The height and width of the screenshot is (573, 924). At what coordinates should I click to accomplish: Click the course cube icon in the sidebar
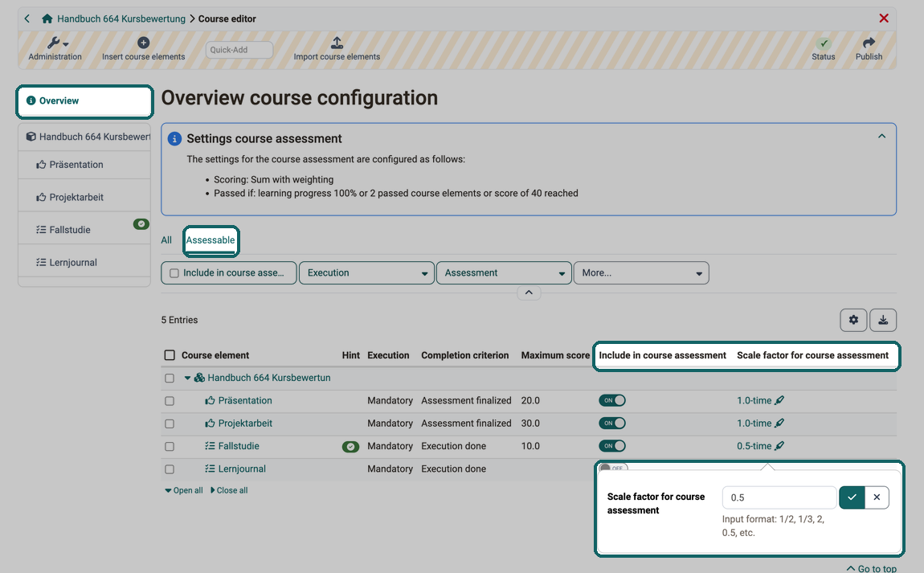(31, 137)
